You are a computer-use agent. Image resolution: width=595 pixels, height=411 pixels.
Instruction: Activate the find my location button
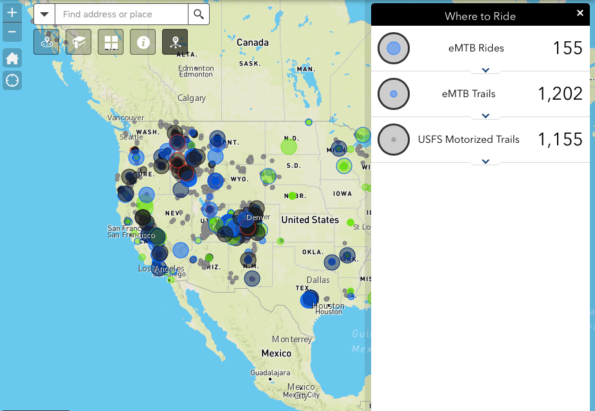12,80
